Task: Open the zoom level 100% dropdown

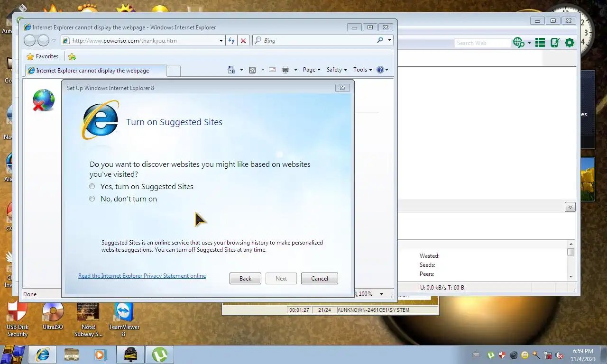Action: (381, 294)
